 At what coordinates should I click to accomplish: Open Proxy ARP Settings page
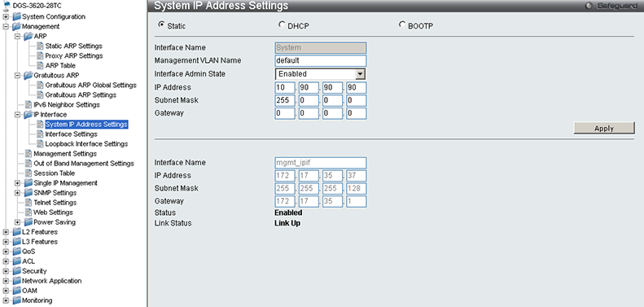(74, 56)
